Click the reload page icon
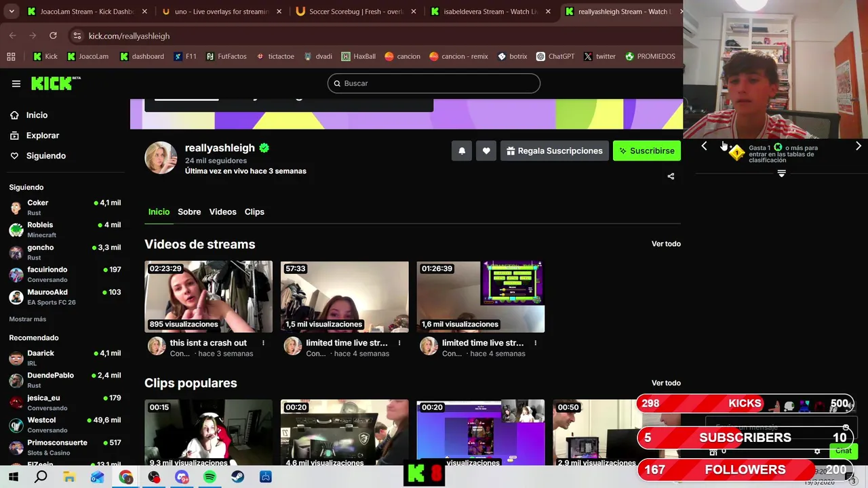This screenshot has width=868, height=488. tap(53, 35)
